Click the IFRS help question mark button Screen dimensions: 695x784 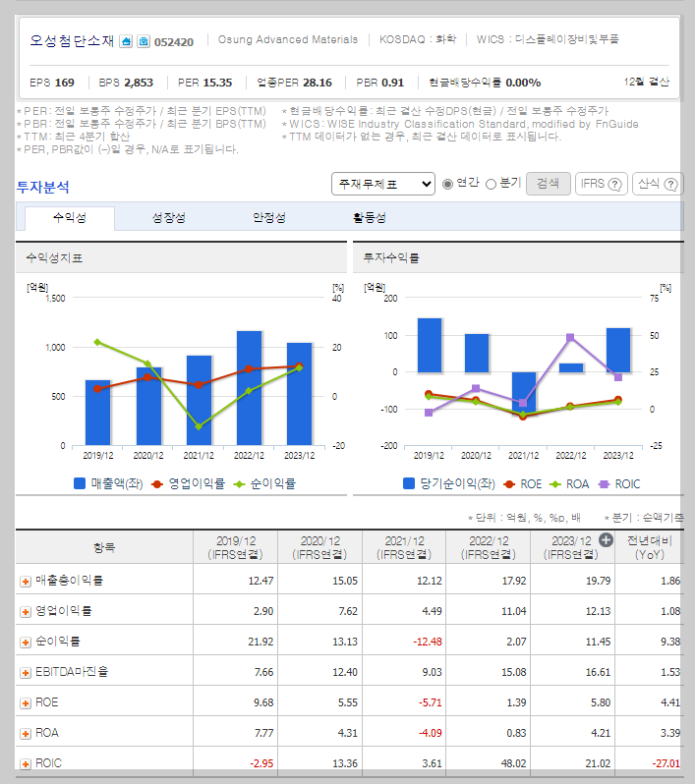pos(602,184)
